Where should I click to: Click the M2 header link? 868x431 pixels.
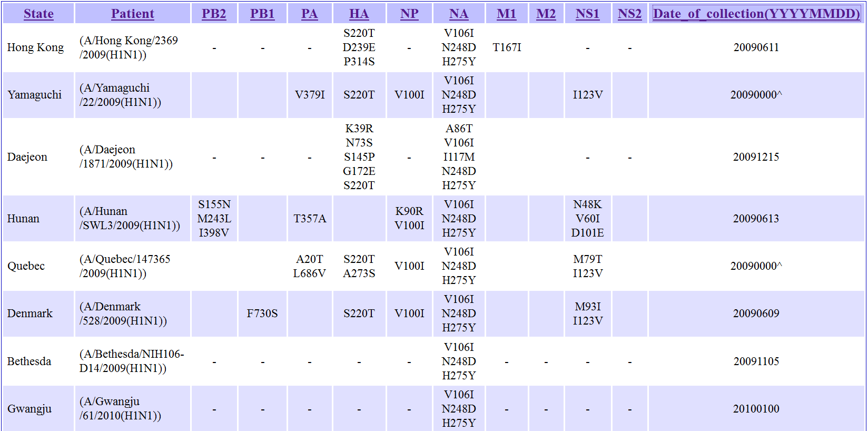pos(546,14)
